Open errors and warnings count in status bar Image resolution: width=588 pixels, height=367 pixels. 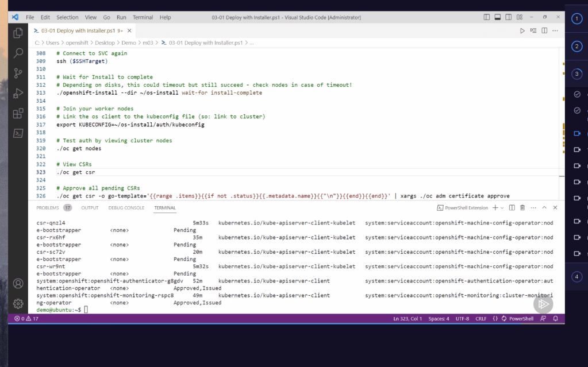pyautogui.click(x=26, y=319)
